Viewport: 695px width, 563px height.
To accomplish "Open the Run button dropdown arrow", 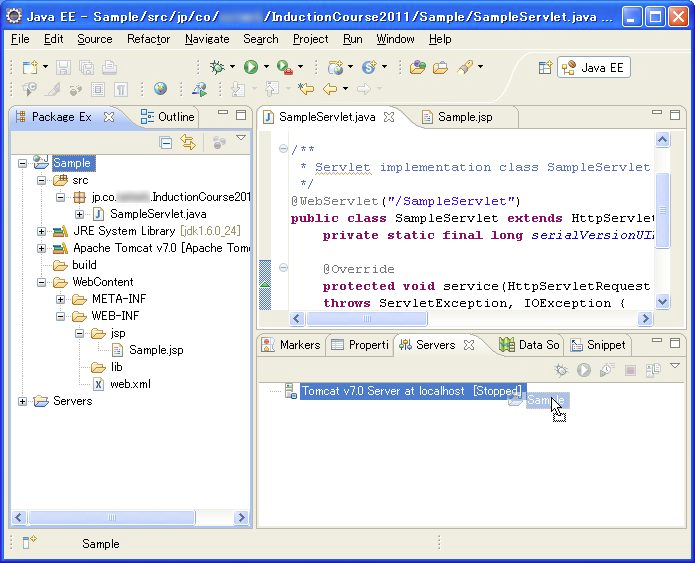I will 266,67.
